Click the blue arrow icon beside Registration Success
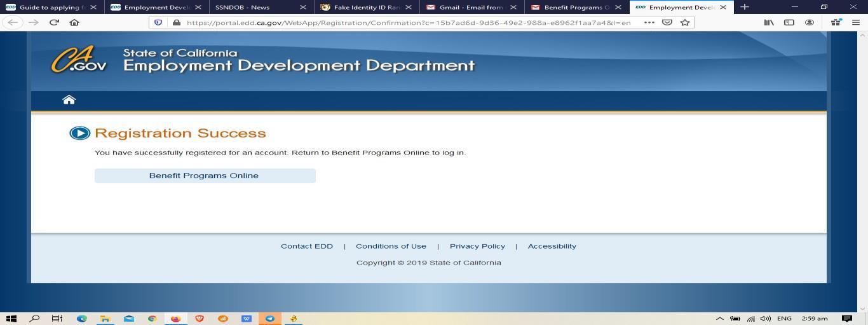 click(x=79, y=133)
